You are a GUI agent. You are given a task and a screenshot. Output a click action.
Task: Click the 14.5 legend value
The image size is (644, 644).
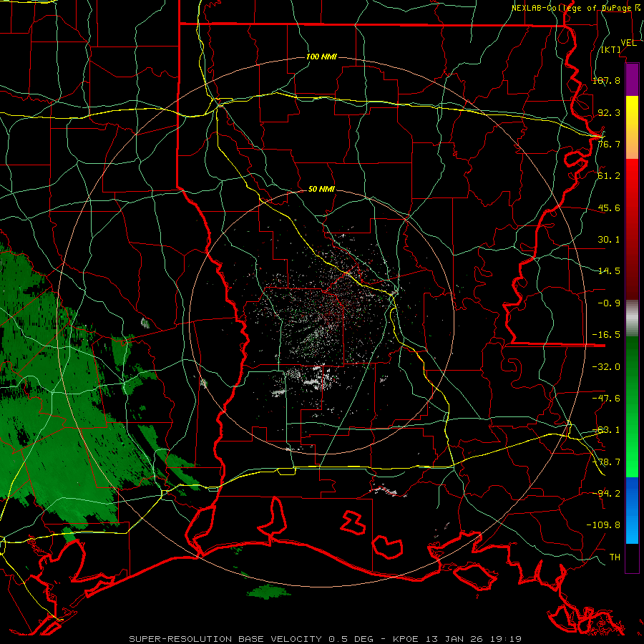click(609, 271)
